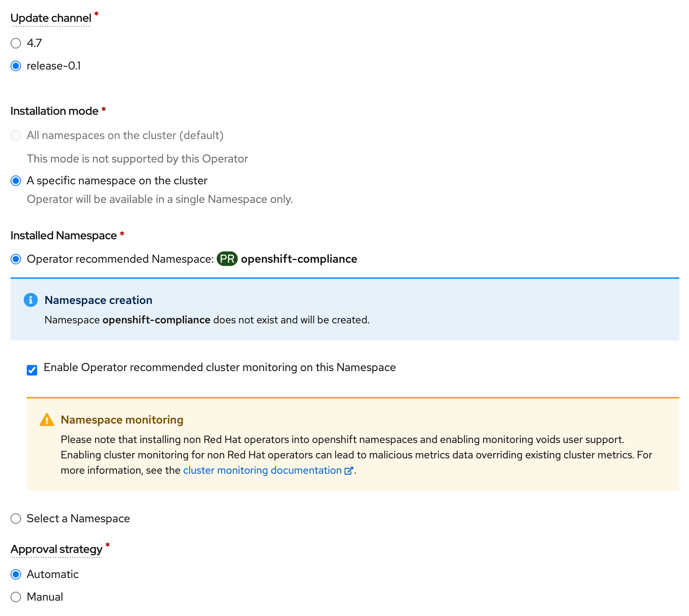Click the green PR project badge
Screen dimensions: 689x616
coord(227,259)
